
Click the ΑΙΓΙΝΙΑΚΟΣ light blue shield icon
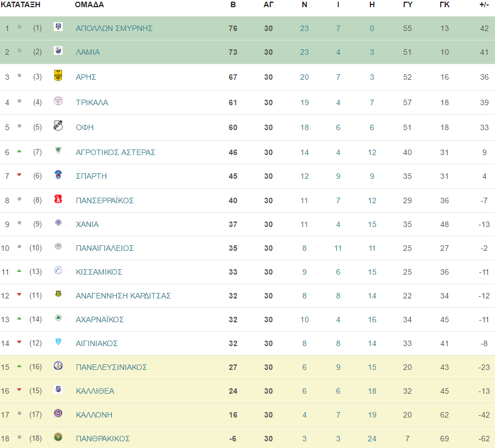pos(58,342)
